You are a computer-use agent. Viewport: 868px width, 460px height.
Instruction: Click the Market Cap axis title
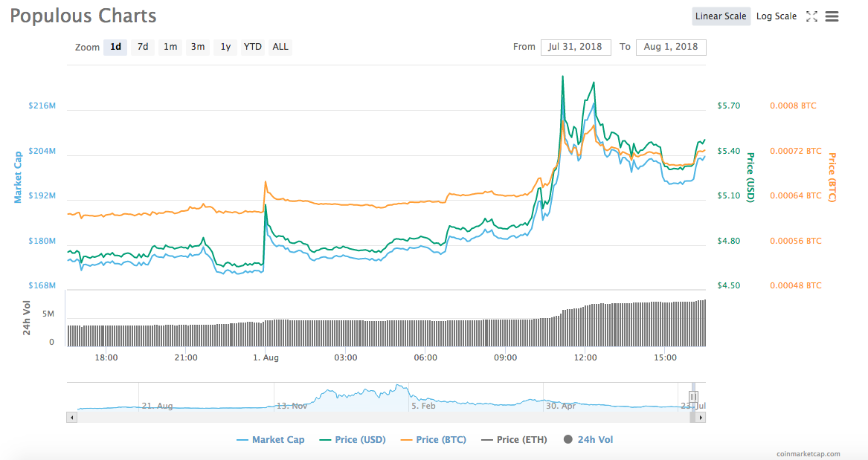tap(18, 177)
